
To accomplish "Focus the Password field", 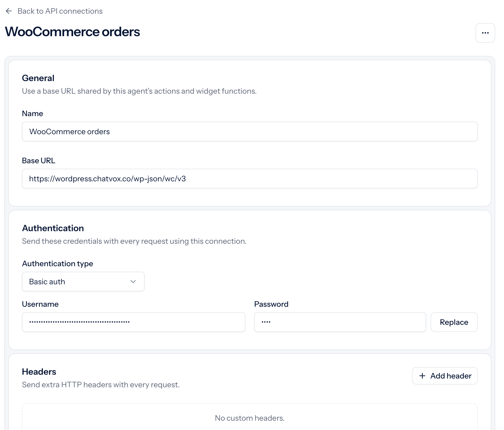I will pos(340,322).
